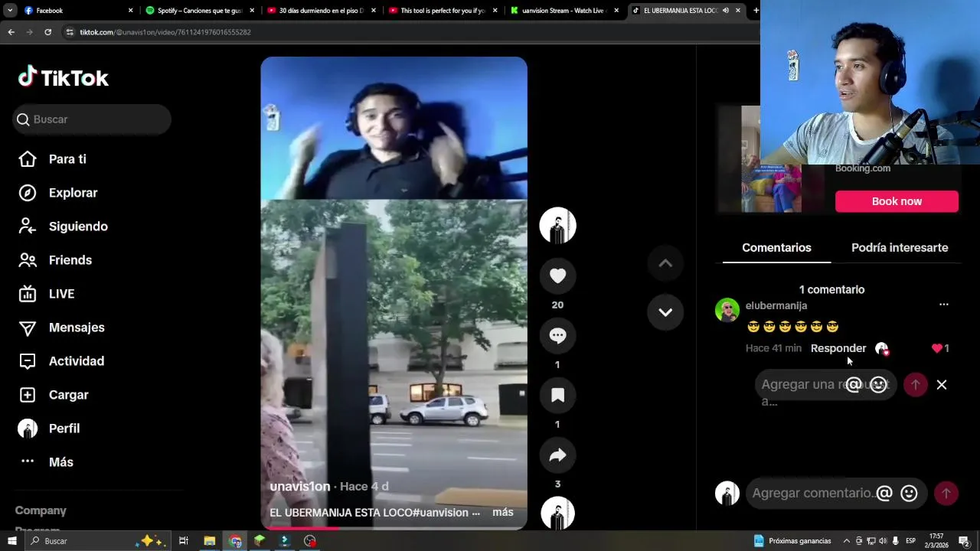This screenshot has height=551, width=980.
Task: Send the reply with the red arrow button
Action: (916, 385)
